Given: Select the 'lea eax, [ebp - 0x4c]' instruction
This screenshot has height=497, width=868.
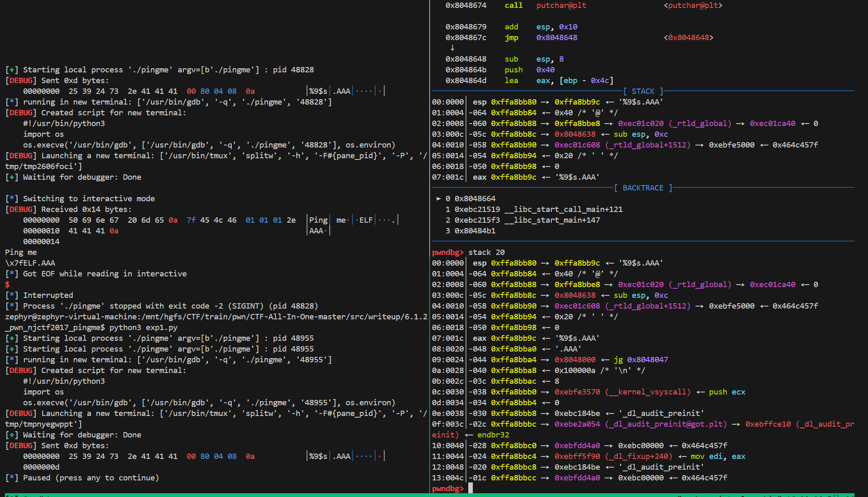Looking at the screenshot, I should point(559,80).
